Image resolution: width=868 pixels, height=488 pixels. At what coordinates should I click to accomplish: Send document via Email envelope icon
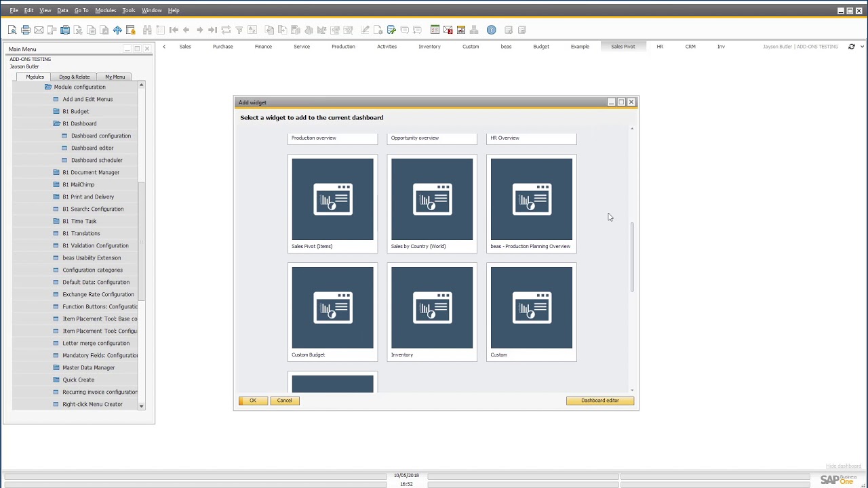coord(39,30)
